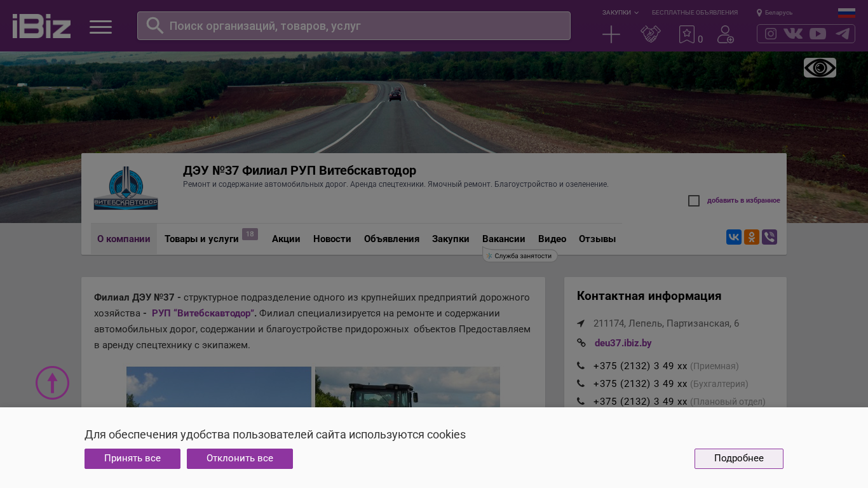This screenshot has height=488, width=868.
Task: Share via Viber icon
Action: 770,237
